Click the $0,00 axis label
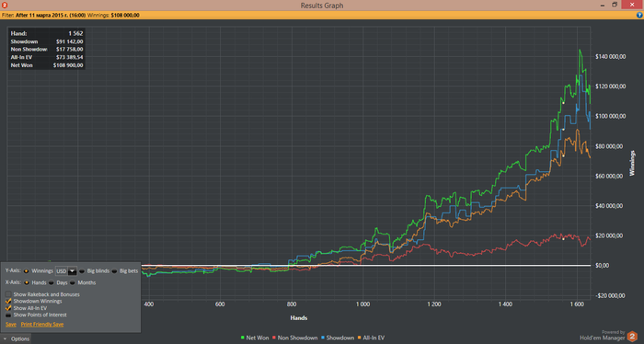The height and width of the screenshot is (344, 644). (x=602, y=266)
